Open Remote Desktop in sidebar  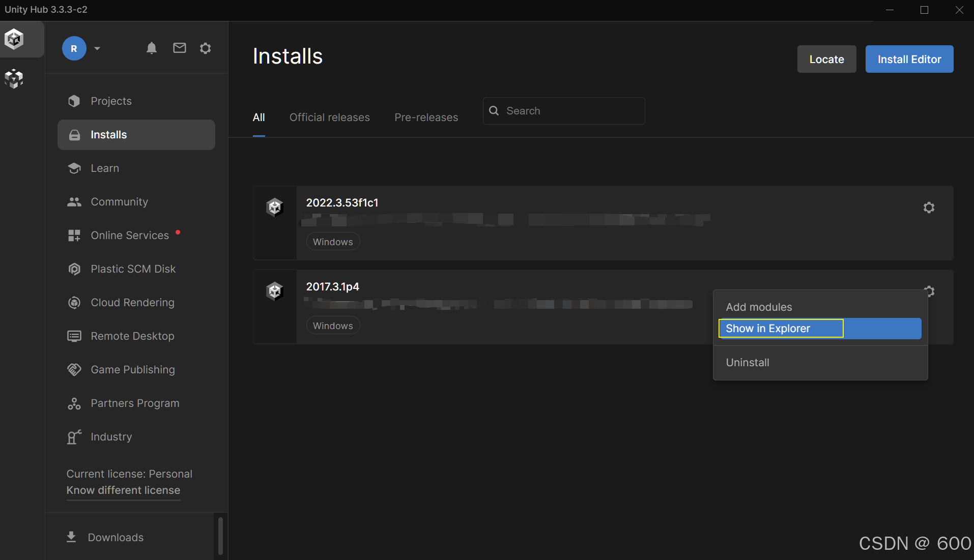[x=136, y=336]
